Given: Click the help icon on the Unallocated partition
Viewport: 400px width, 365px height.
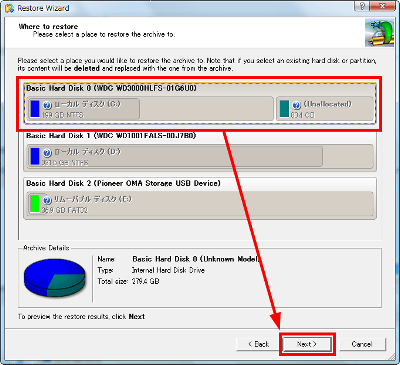Looking at the screenshot, I should pos(296,105).
